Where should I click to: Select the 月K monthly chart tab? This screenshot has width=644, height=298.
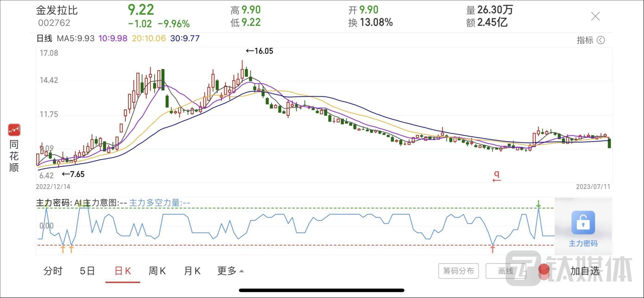click(x=192, y=271)
